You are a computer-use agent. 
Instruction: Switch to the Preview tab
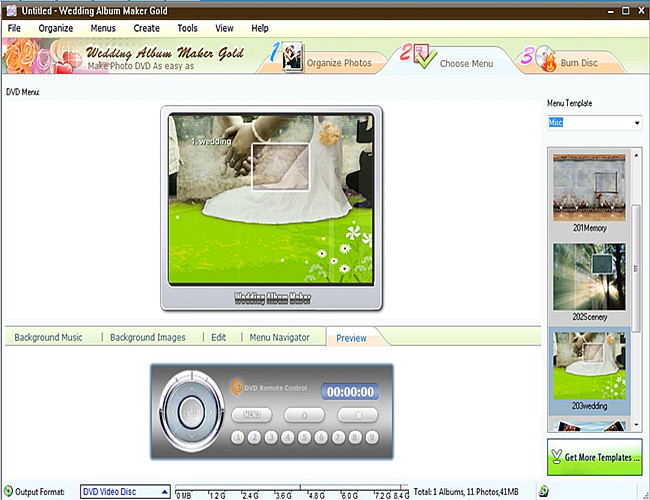click(351, 338)
